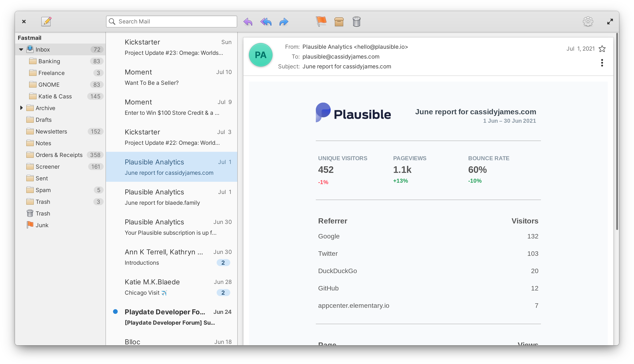Click the star icon to favorite email
This screenshot has width=634, height=364.
tap(602, 49)
